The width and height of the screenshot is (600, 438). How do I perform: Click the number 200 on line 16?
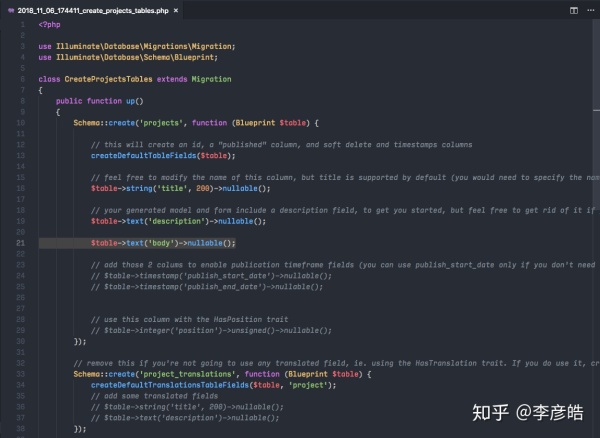tap(203, 188)
